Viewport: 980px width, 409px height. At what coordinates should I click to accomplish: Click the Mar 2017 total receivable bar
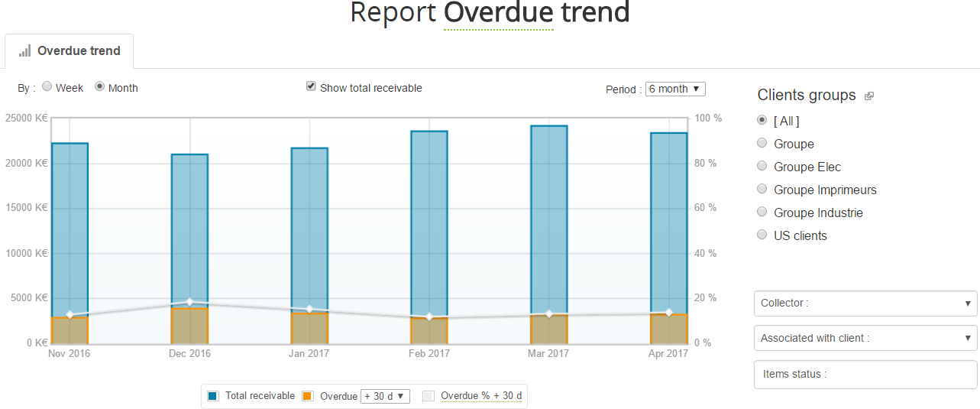(x=548, y=214)
